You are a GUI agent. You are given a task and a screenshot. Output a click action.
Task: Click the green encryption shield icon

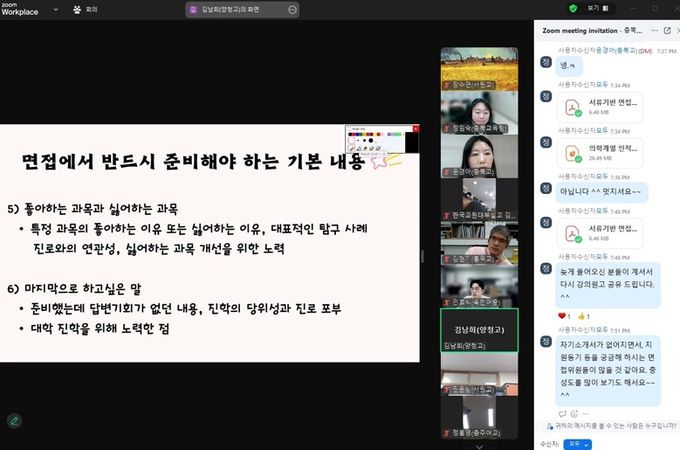click(573, 8)
